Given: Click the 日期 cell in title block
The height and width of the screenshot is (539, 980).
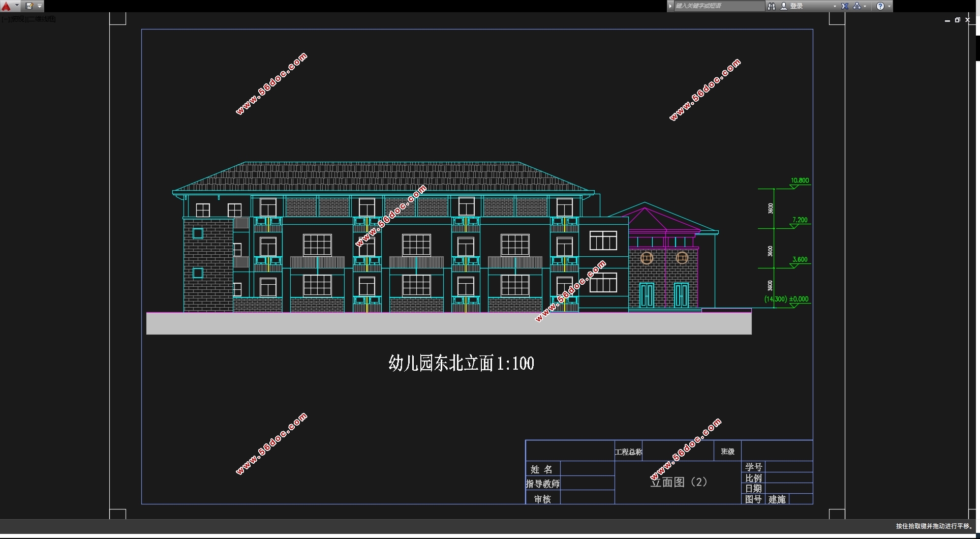Looking at the screenshot, I should click(x=753, y=489).
